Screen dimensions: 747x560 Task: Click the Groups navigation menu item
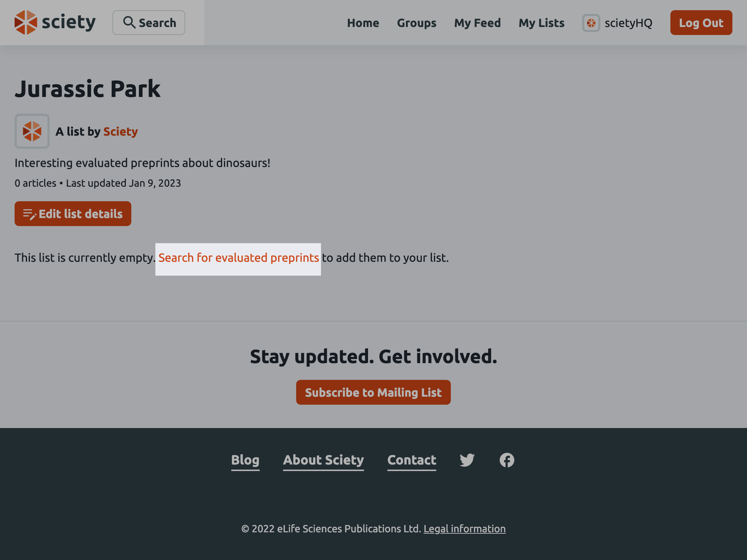(x=417, y=22)
